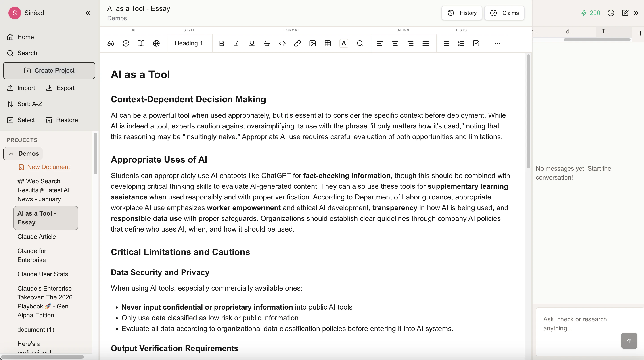644x360 pixels.
Task: Apply strikethrough formatting
Action: [267, 43]
